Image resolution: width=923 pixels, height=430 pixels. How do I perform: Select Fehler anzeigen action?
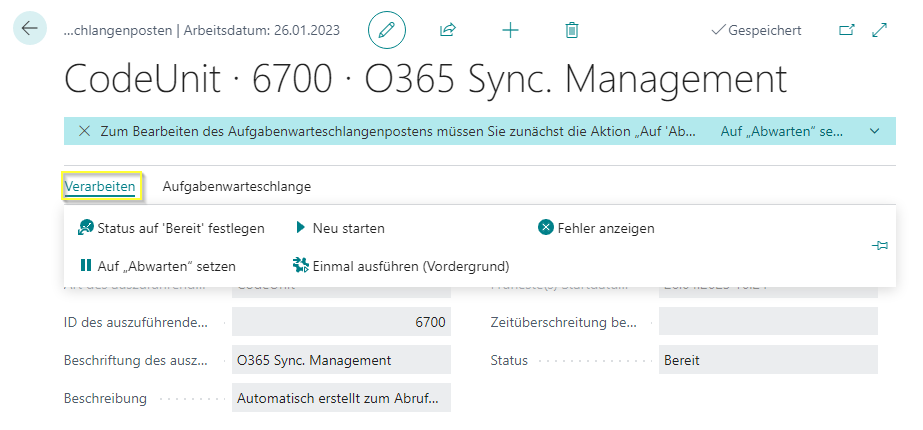tap(596, 228)
